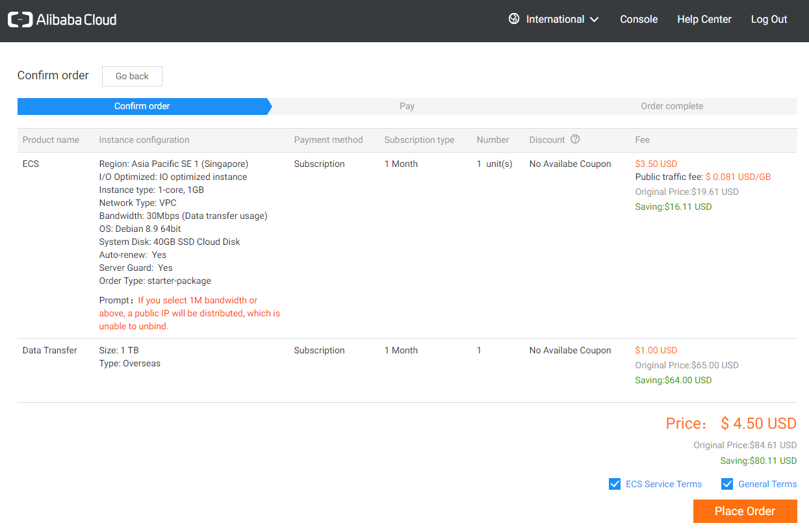Click System Disk: 40GB SSD Cloud Disk

click(170, 242)
